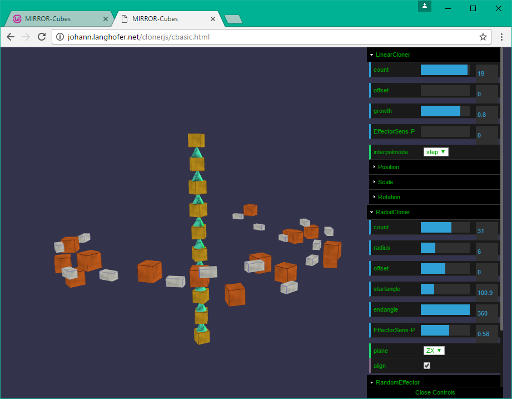Open the Chrome three-dot menu

[x=502, y=37]
